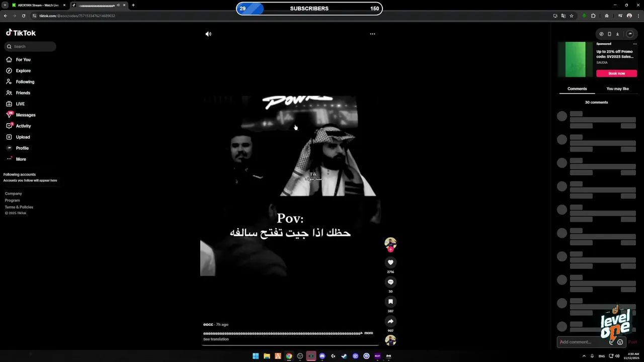Open the Upload page
The height and width of the screenshot is (362, 644).
point(23,137)
